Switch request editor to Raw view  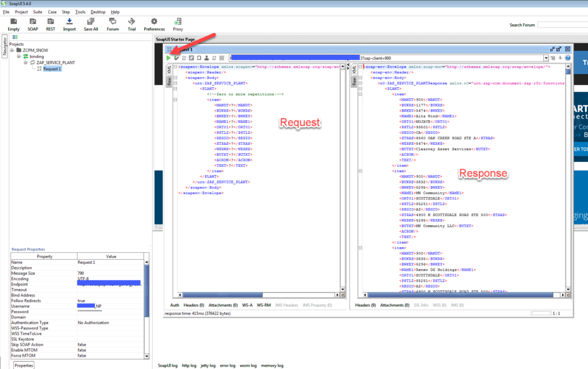point(169,81)
